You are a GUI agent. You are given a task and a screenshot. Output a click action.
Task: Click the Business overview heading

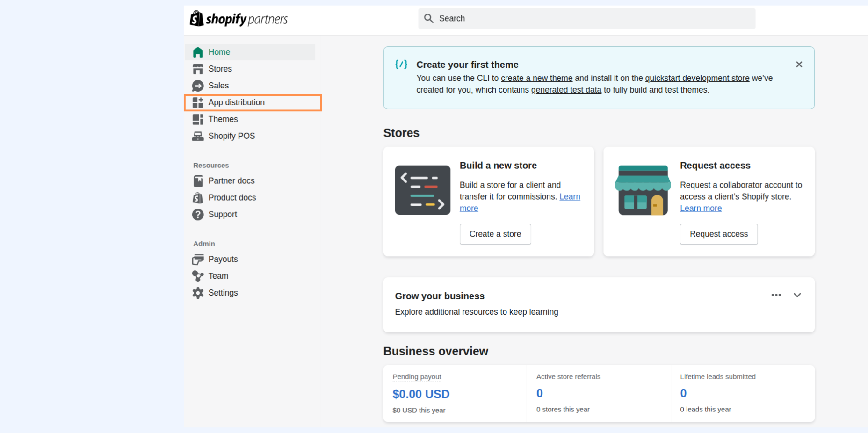[436, 351]
